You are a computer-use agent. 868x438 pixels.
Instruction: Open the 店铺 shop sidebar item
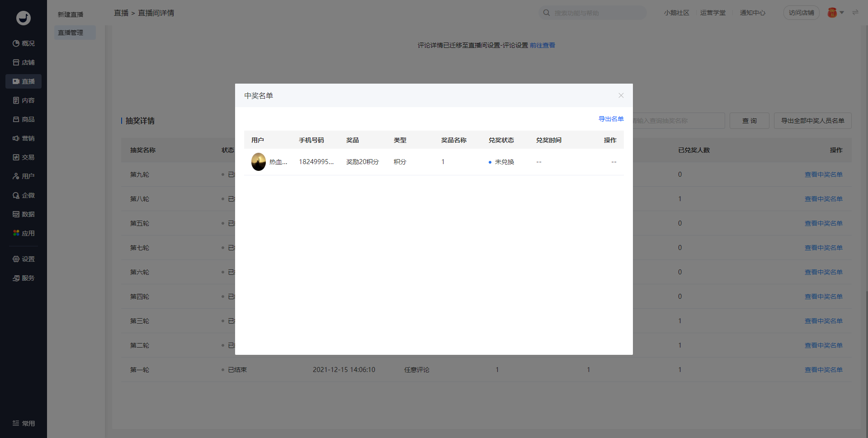(x=24, y=62)
